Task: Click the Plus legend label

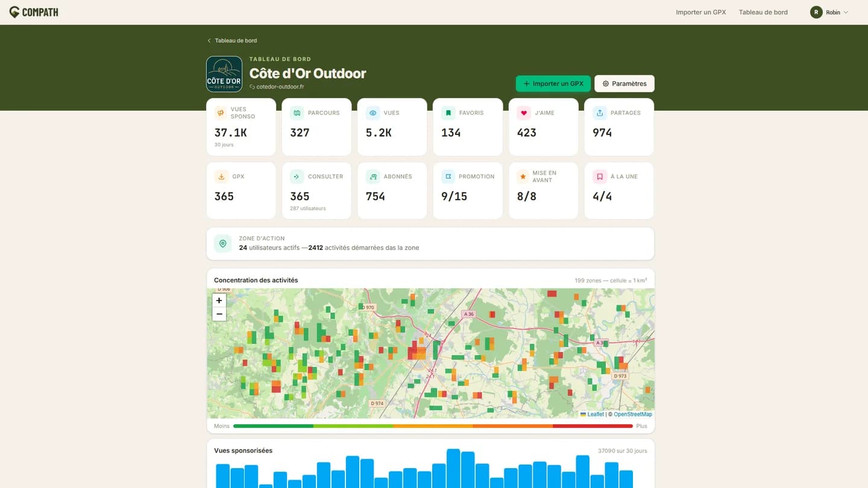Action: coord(641,426)
